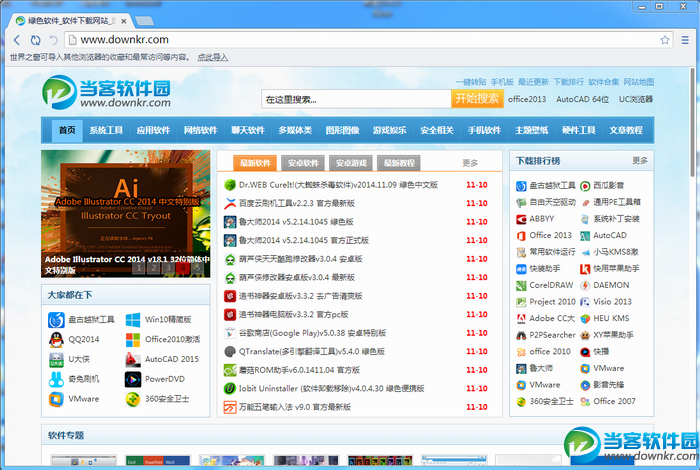Open 鲁大师2014 v5.2.14.1045 绿色版 entry

296,222
